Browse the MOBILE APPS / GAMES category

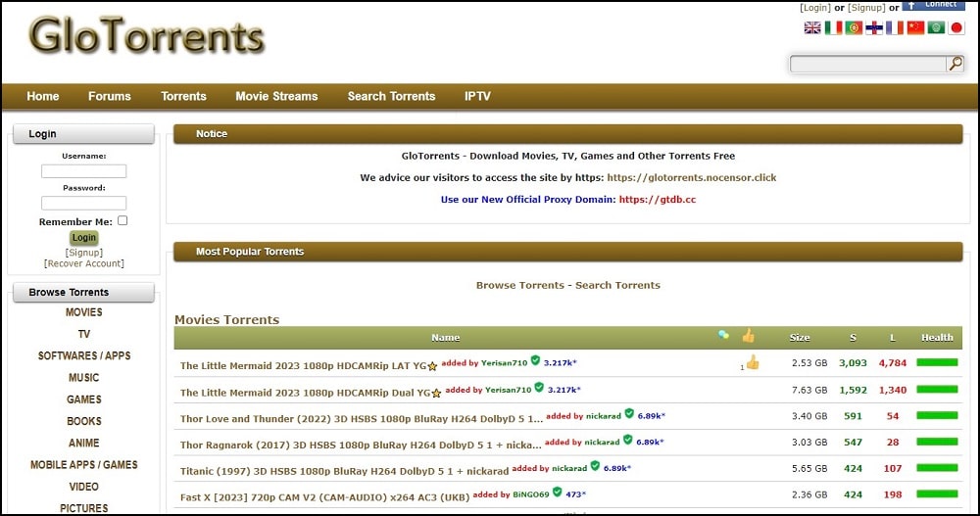click(83, 465)
